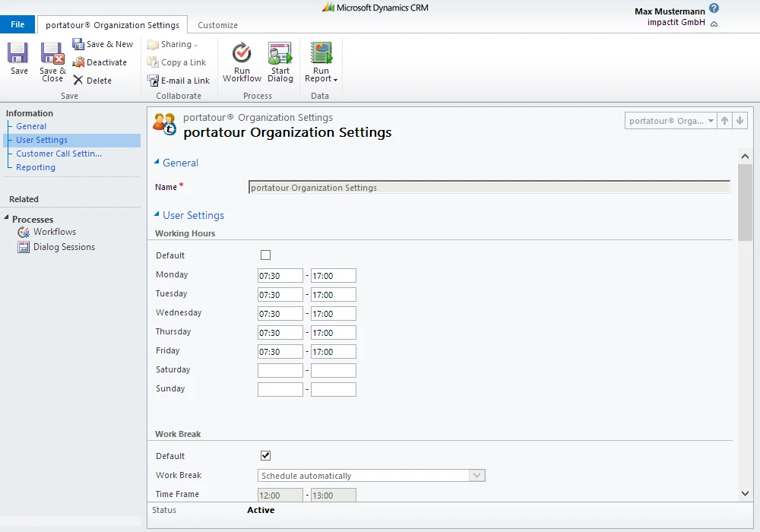Click Tuesday end time field
Screen dimensions: 760x532
[334, 295]
